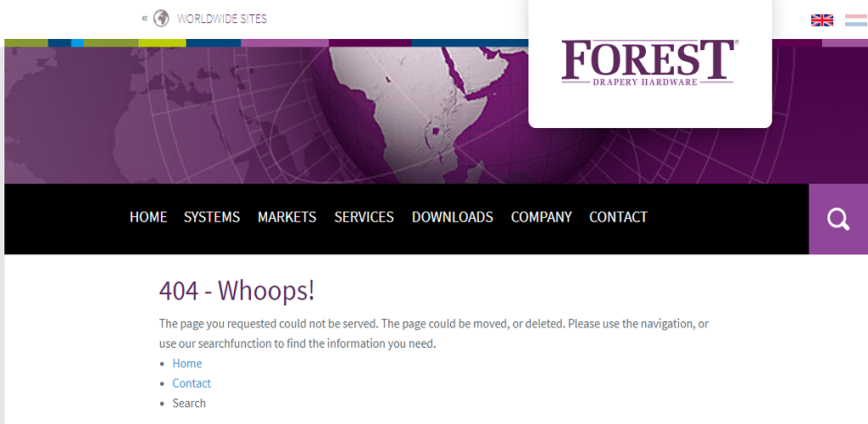Screen dimensions: 868x424
Task: Click the globe icon beside Worldwide Sites
Action: pyautogui.click(x=161, y=19)
